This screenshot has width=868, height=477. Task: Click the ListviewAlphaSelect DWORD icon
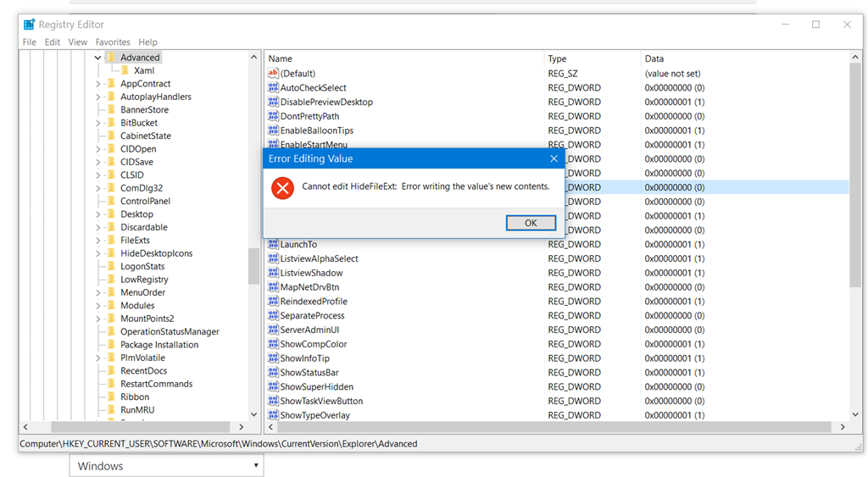(273, 258)
